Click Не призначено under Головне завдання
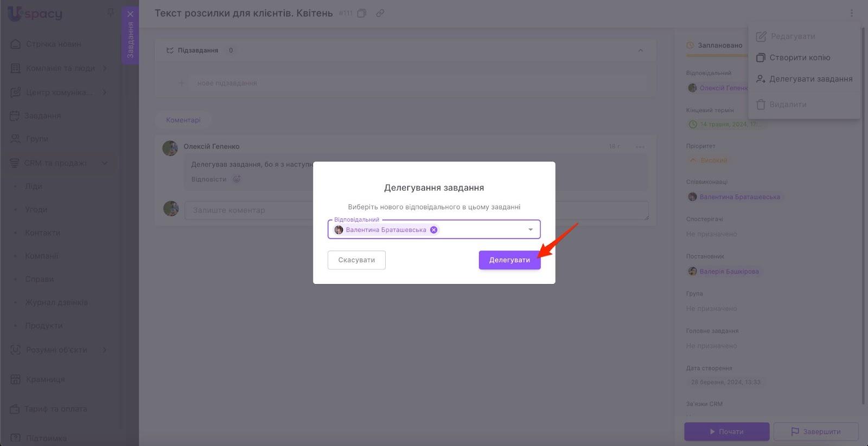Image resolution: width=868 pixels, height=446 pixels. [712, 346]
